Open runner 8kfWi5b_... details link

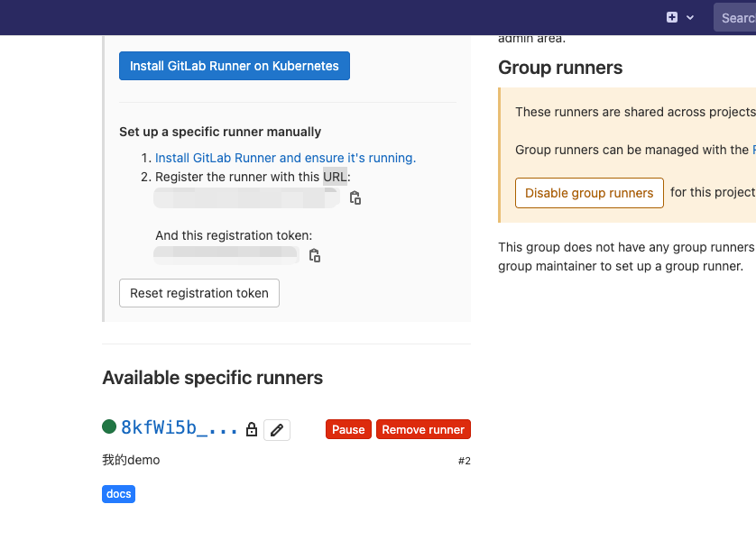180,428
